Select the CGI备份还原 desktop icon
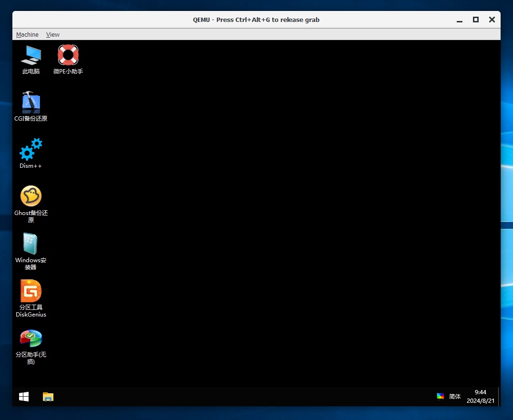This screenshot has height=420, width=513. [31, 107]
